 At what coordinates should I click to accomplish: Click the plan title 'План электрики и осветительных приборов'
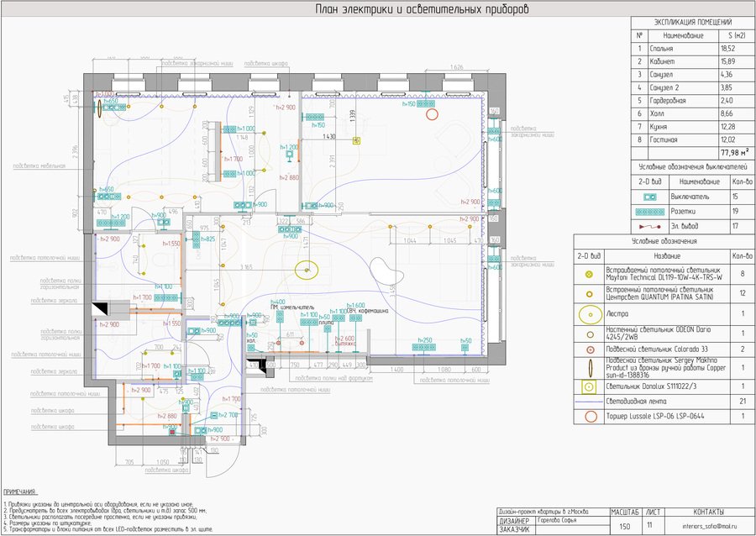pos(422,9)
